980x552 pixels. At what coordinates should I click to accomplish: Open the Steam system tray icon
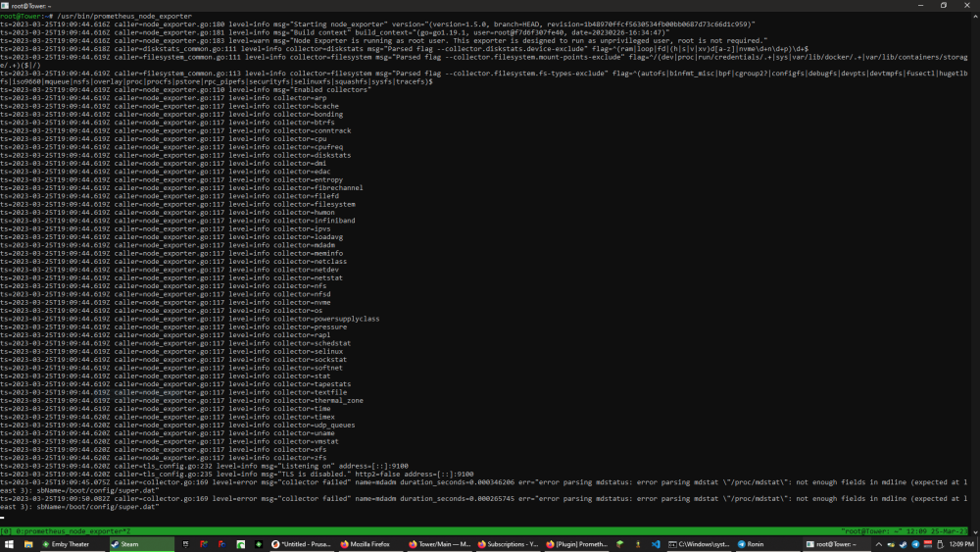[x=904, y=544]
